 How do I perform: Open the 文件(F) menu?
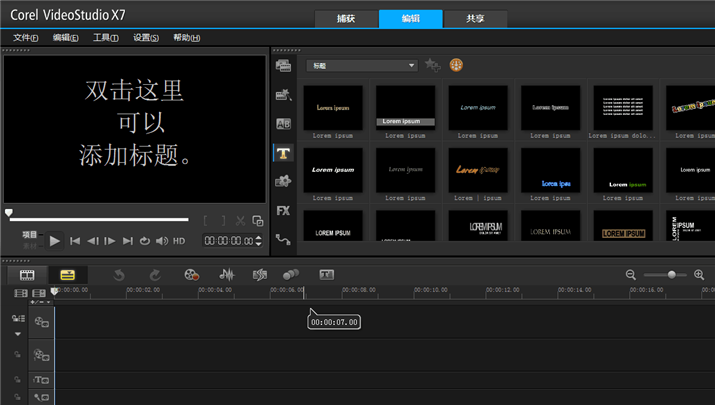[x=25, y=38]
